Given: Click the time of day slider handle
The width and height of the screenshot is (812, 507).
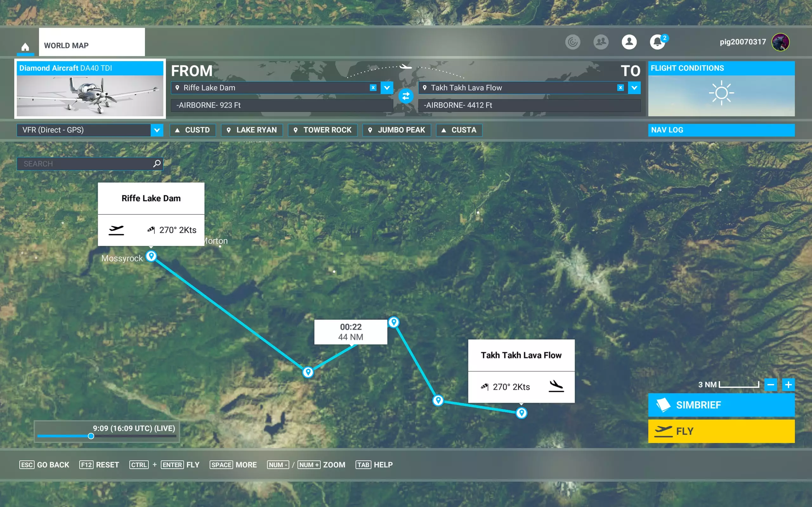Looking at the screenshot, I should [x=91, y=436].
